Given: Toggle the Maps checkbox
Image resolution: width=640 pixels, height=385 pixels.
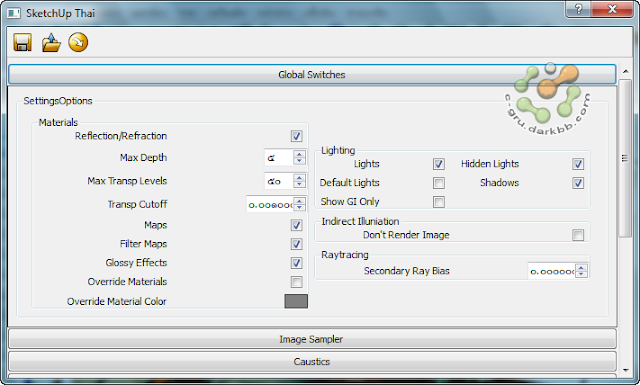Looking at the screenshot, I should [x=297, y=225].
